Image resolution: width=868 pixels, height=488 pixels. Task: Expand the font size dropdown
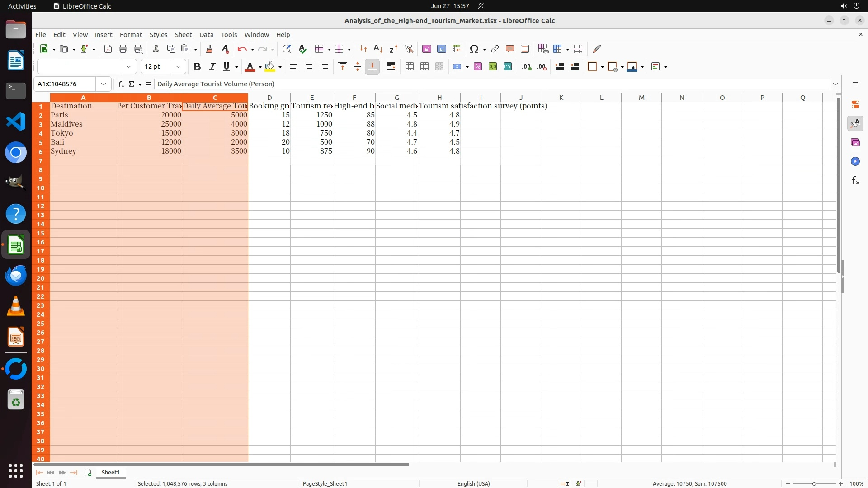point(178,67)
